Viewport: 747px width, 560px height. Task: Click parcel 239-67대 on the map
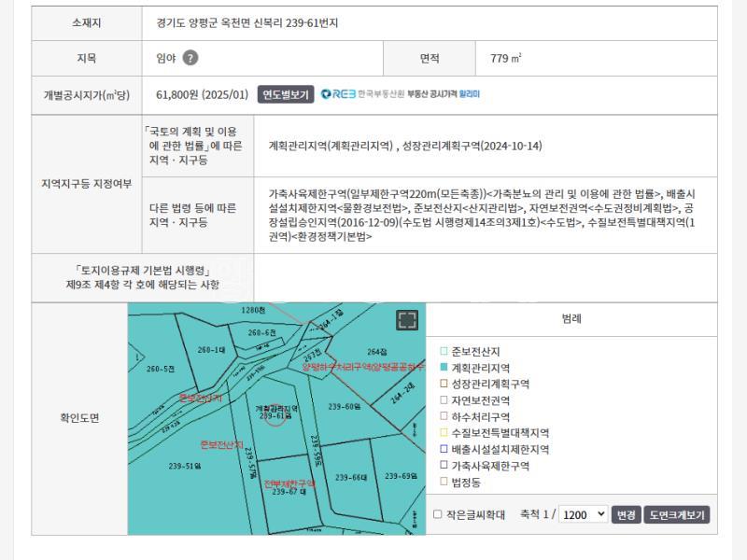(289, 492)
